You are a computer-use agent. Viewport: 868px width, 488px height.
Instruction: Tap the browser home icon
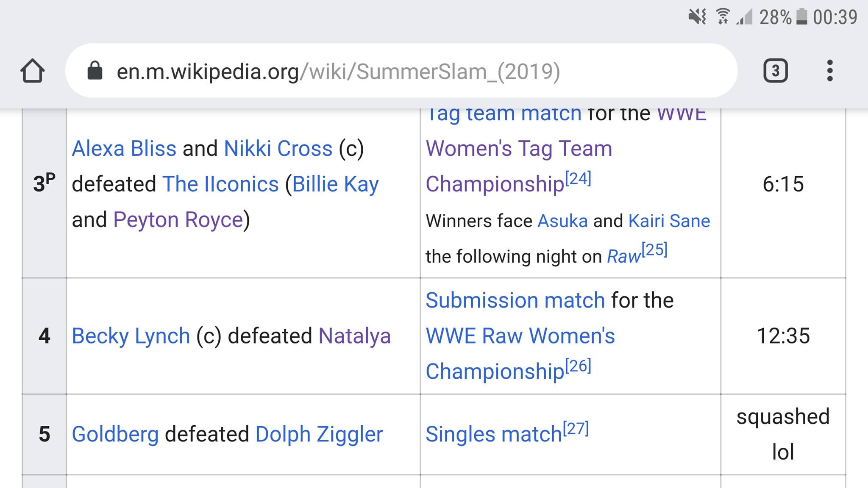[x=32, y=71]
